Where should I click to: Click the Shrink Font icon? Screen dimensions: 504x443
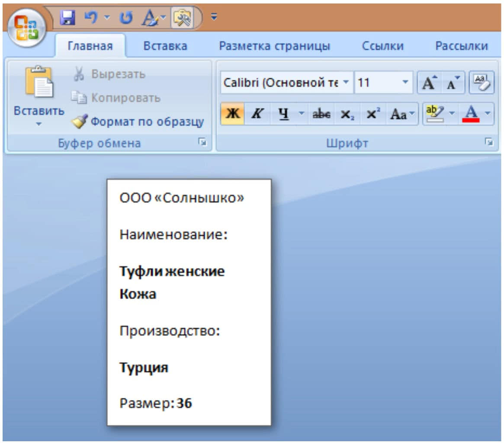(x=453, y=83)
